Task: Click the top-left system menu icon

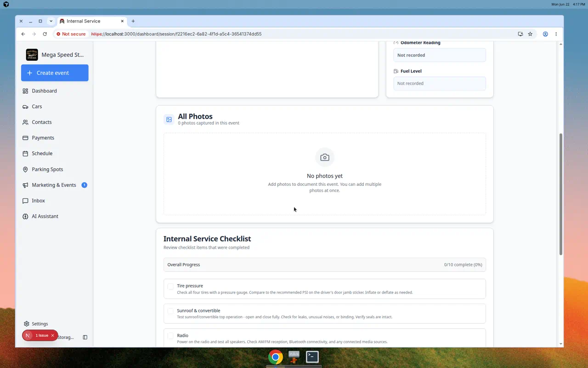Action: 6,4
